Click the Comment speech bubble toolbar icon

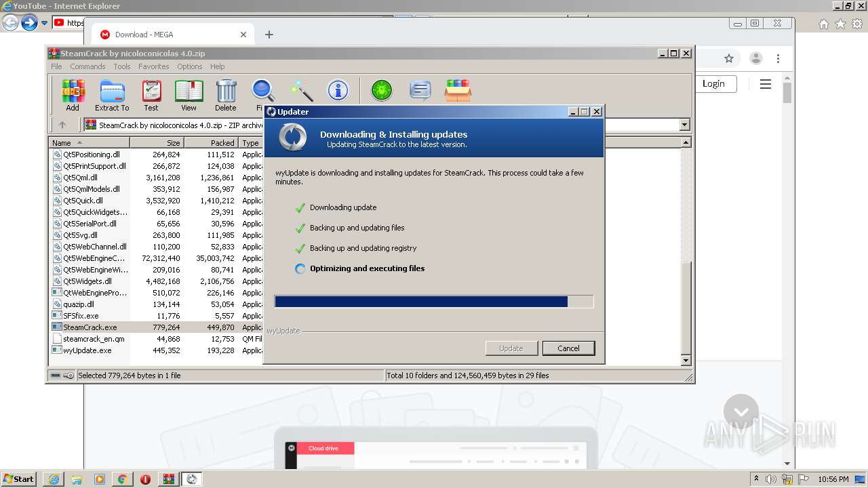click(x=420, y=90)
